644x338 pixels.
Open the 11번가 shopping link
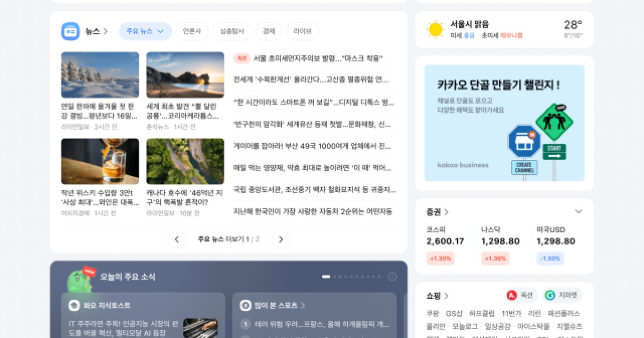[x=511, y=313]
